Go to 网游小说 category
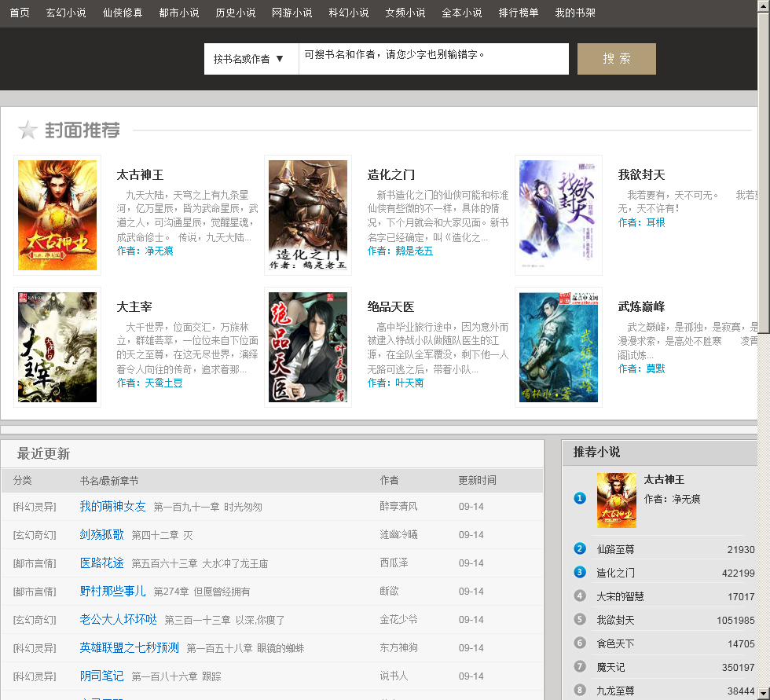 pos(291,13)
